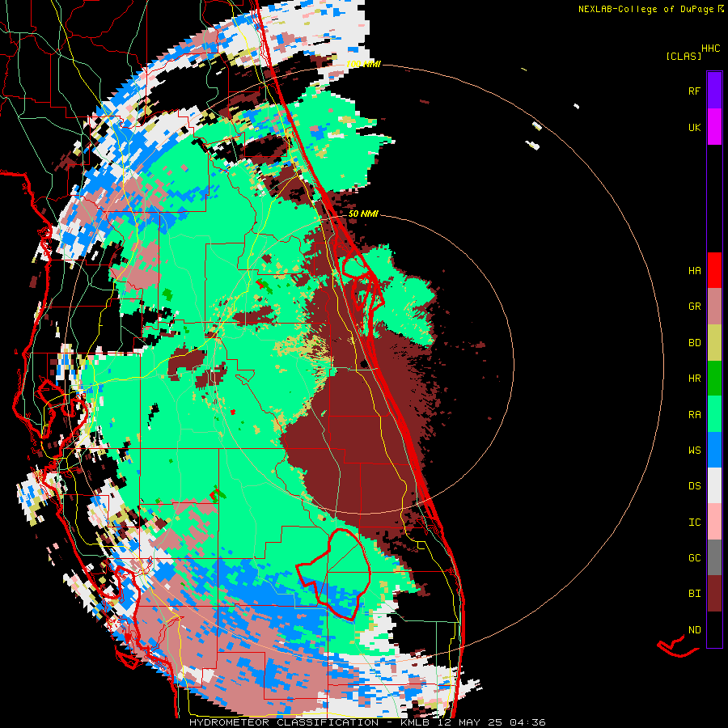This screenshot has width=728, height=728.
Task: Click the 'RF' legend label
Action: coord(694,91)
